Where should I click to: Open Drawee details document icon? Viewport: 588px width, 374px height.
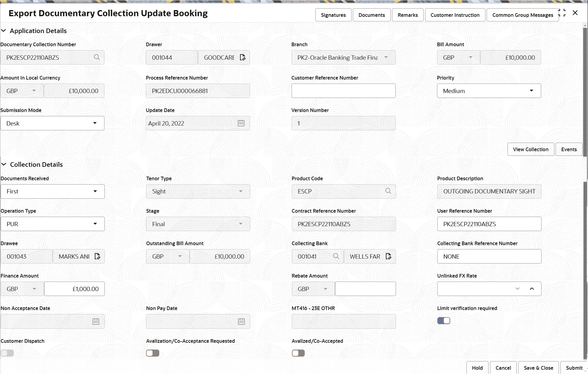[97, 256]
